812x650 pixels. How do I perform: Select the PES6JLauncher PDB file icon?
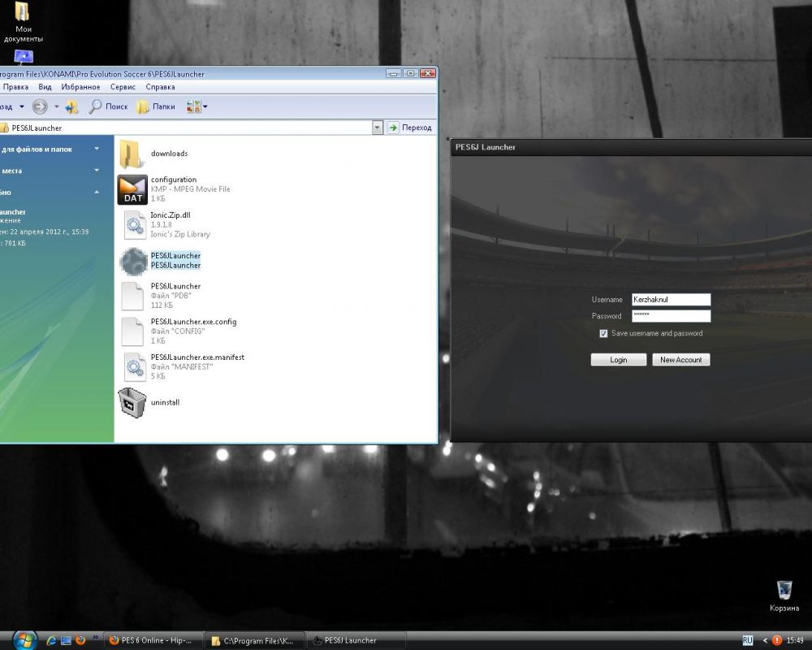(x=132, y=296)
